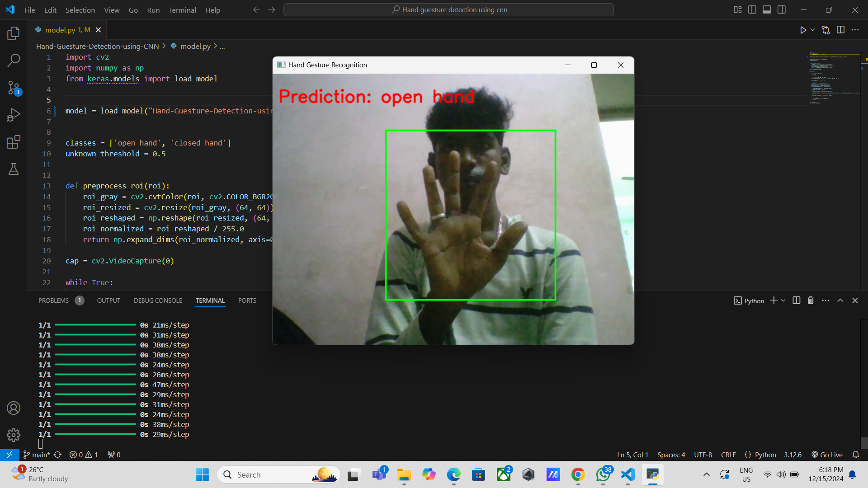Open the Terminal menu
The image size is (868, 488).
pyautogui.click(x=182, y=10)
